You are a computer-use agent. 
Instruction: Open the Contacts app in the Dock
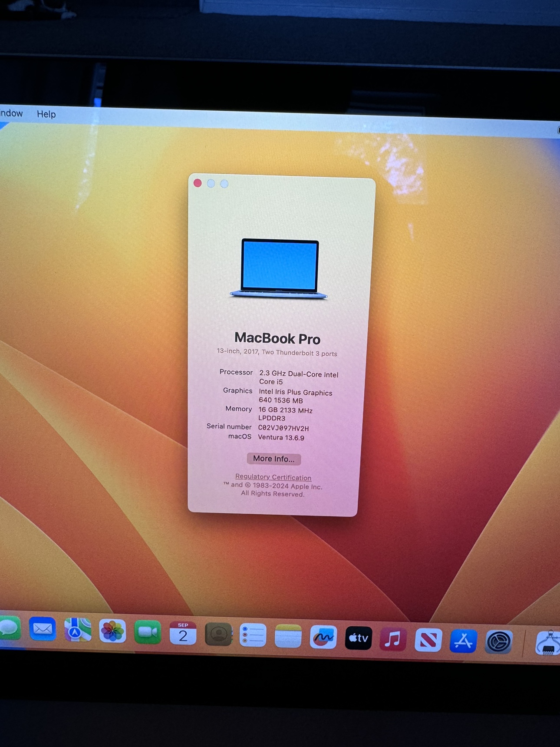218,635
